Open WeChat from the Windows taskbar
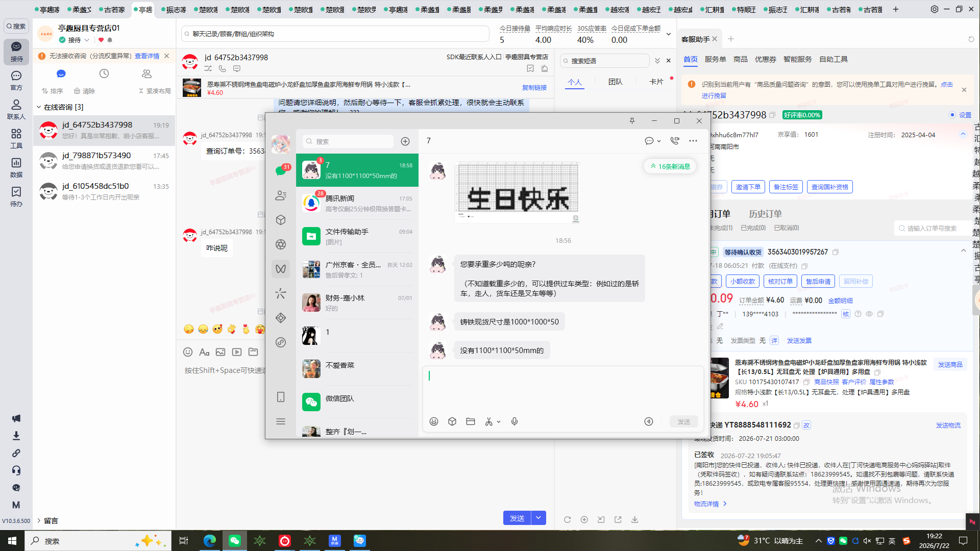The width and height of the screenshot is (980, 551). (235, 541)
